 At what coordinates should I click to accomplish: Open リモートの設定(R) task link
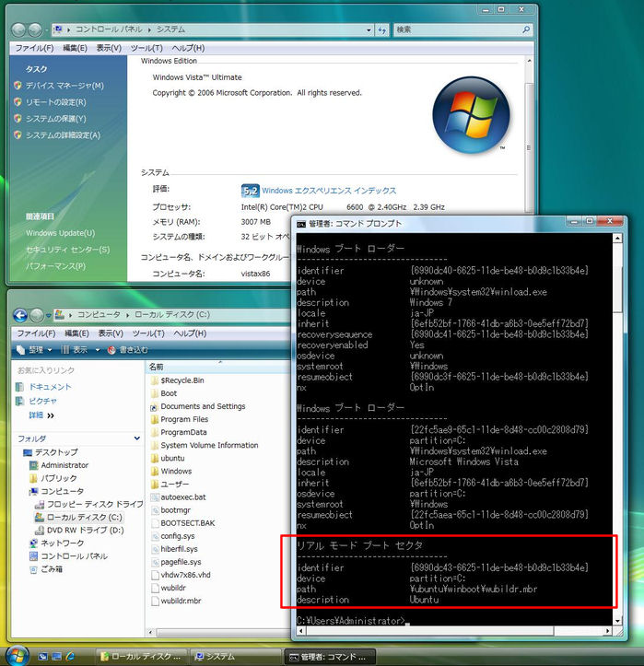point(55,102)
